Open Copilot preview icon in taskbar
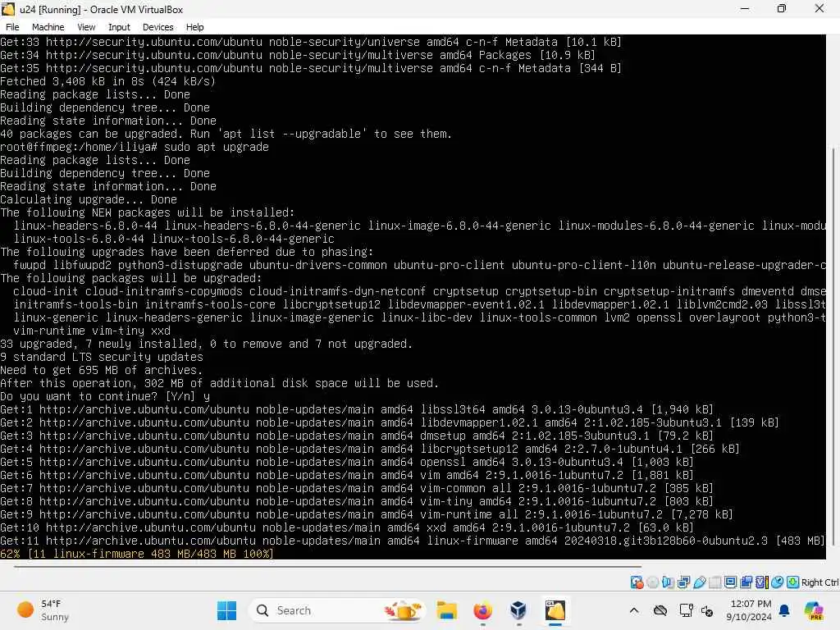This screenshot has width=840, height=630. pyautogui.click(x=814, y=610)
